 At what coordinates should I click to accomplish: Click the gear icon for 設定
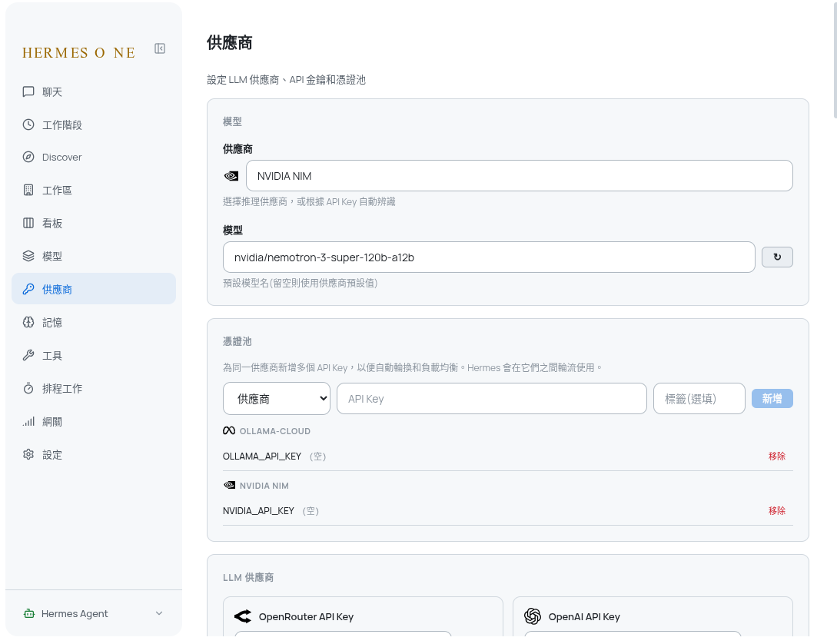[x=28, y=455]
